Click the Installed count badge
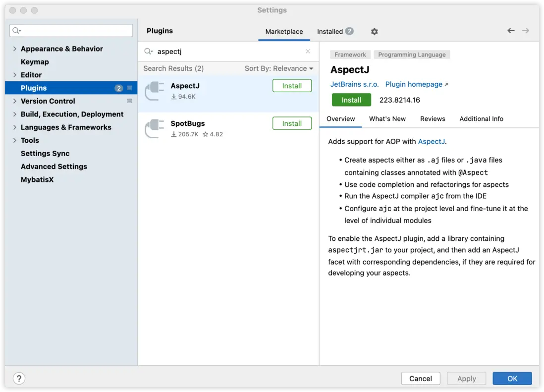The height and width of the screenshot is (392, 544). point(349,31)
